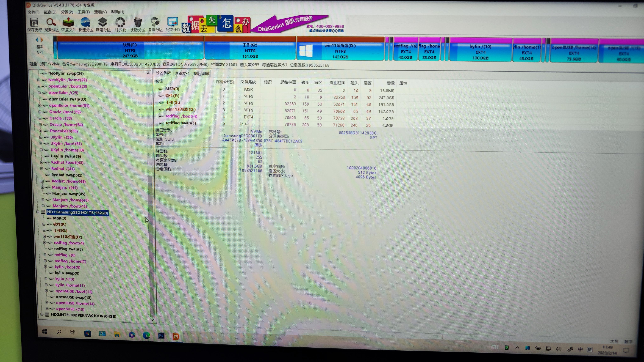The width and height of the screenshot is (644, 362).
Task: Open Task View on the taskbar
Action: tap(73, 332)
